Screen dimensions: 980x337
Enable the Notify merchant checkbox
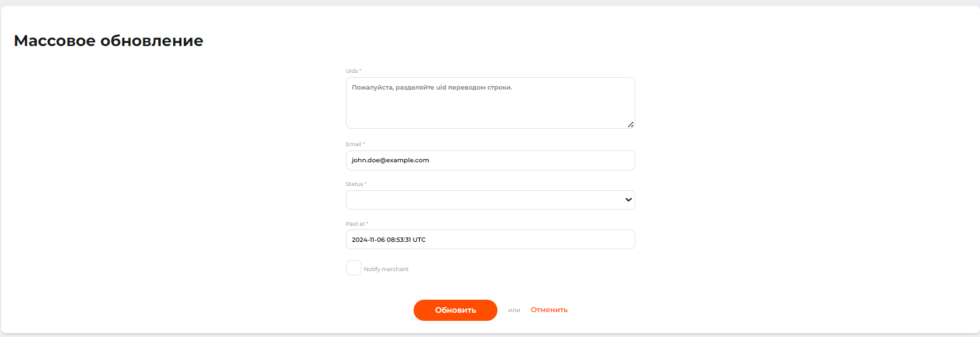click(x=353, y=268)
